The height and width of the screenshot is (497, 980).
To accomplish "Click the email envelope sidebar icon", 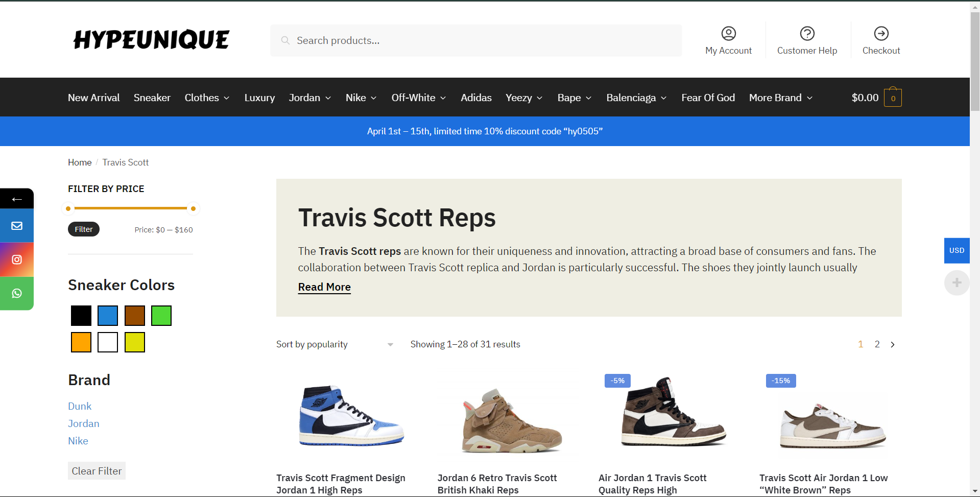I will 17,226.
